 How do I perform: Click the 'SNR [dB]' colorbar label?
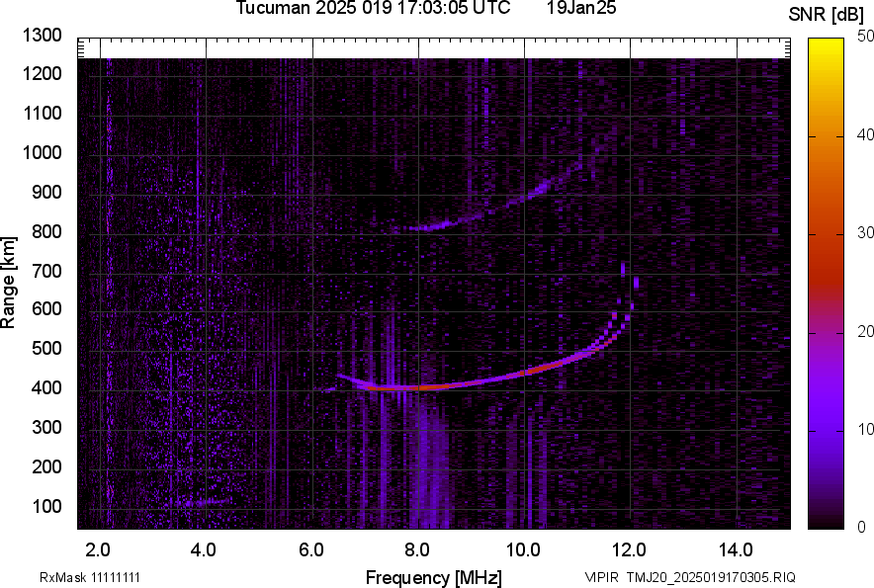pyautogui.click(x=827, y=15)
